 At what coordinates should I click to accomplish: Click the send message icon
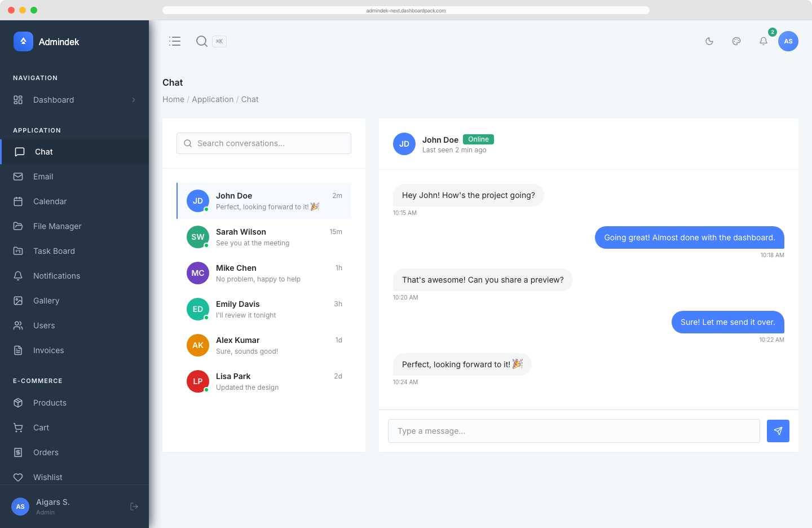pos(778,430)
